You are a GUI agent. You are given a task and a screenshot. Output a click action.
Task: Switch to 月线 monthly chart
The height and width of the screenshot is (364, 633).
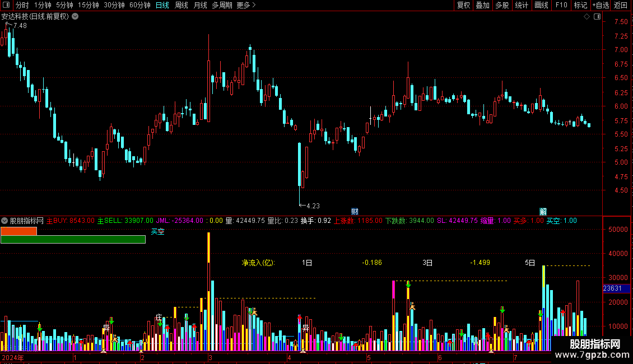(200, 5)
